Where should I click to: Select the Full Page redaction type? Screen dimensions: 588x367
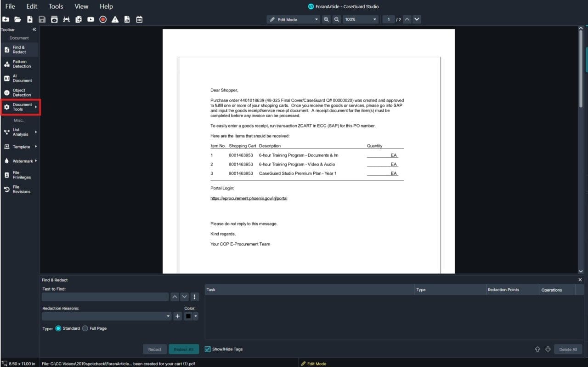85,328
